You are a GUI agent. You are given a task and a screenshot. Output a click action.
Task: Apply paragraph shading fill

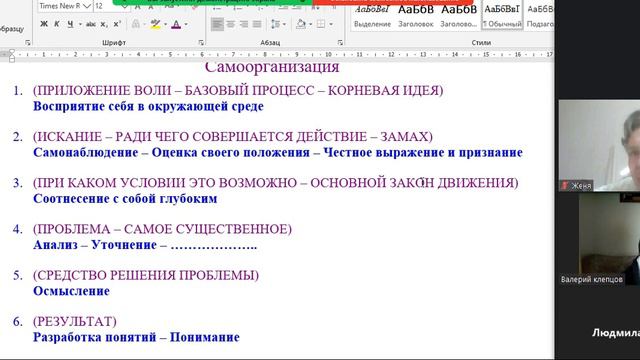pyautogui.click(x=301, y=24)
